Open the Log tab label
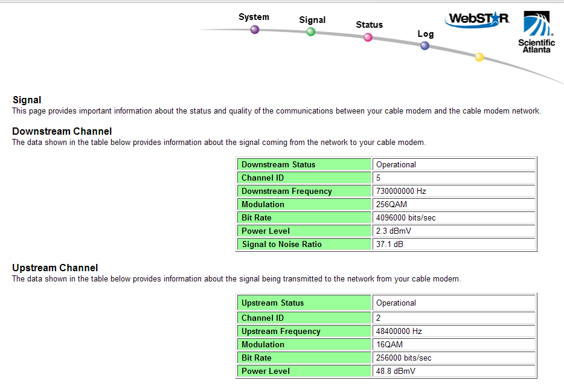Screen dimensions: 564x392 tap(426, 34)
